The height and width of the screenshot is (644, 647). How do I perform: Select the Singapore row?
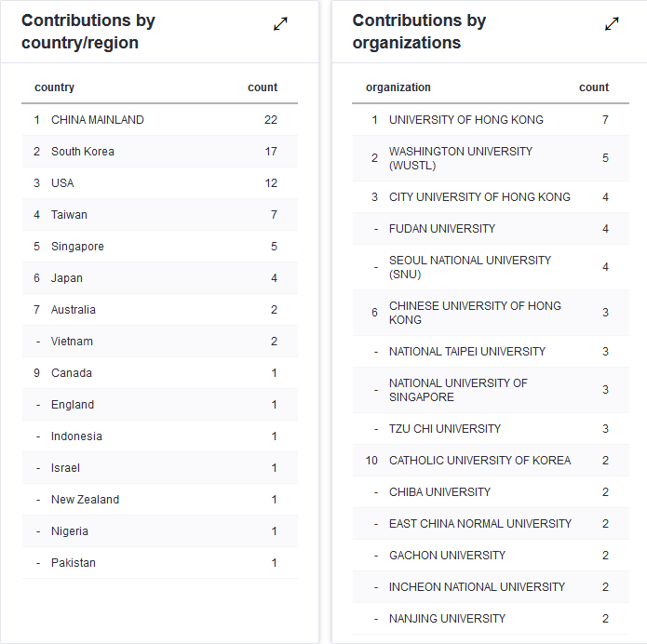[77, 247]
